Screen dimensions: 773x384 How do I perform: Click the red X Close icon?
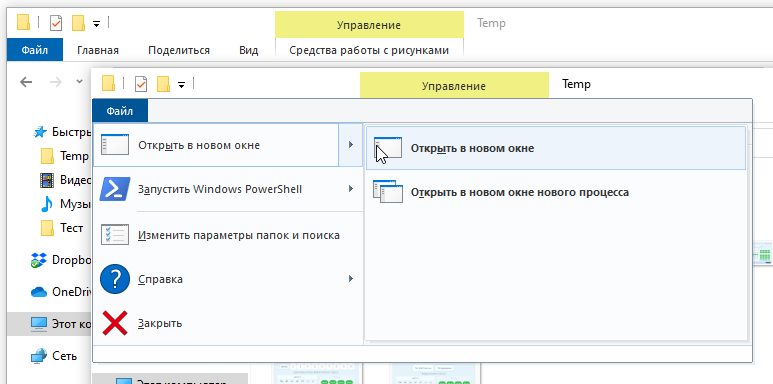coord(114,323)
